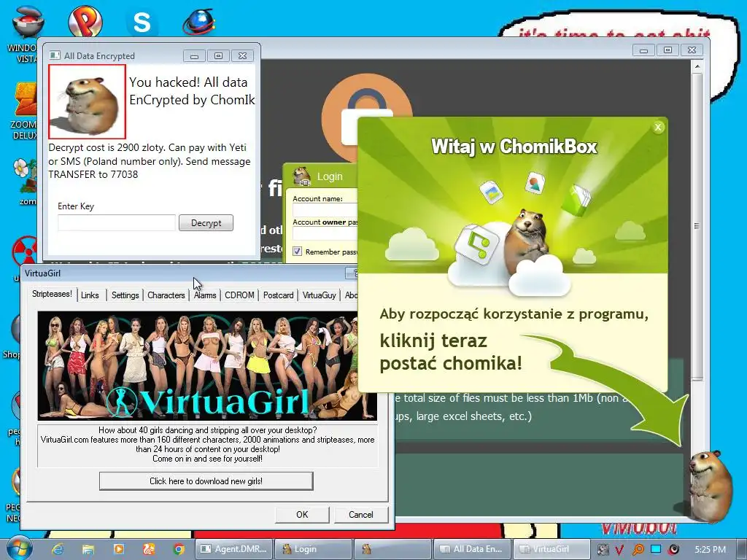The height and width of the screenshot is (560, 747).
Task: Close the All Data Encrypted window
Action: [242, 55]
